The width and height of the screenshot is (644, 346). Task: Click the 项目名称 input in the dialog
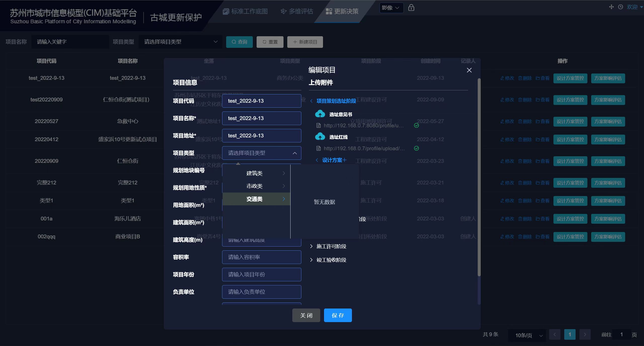(x=262, y=118)
